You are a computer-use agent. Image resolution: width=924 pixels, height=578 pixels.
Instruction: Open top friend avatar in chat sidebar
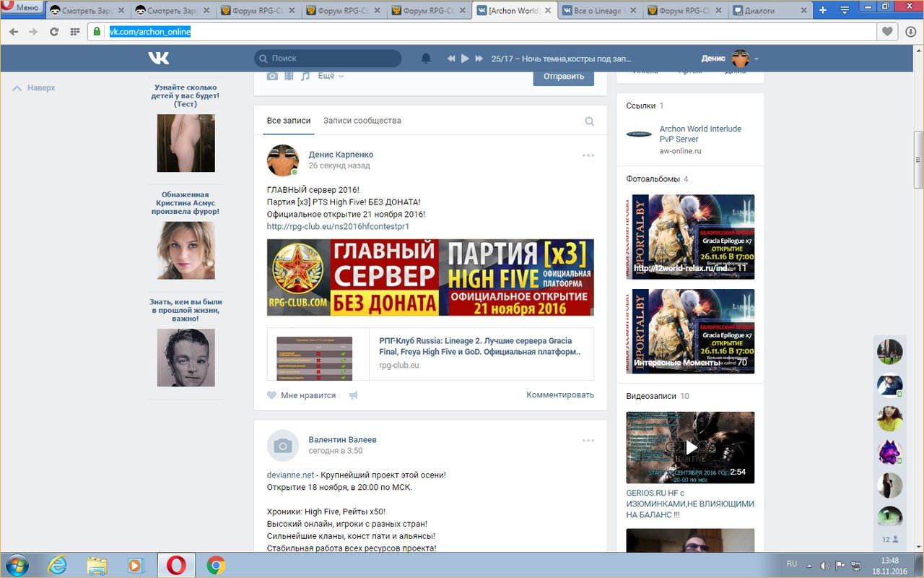click(889, 352)
